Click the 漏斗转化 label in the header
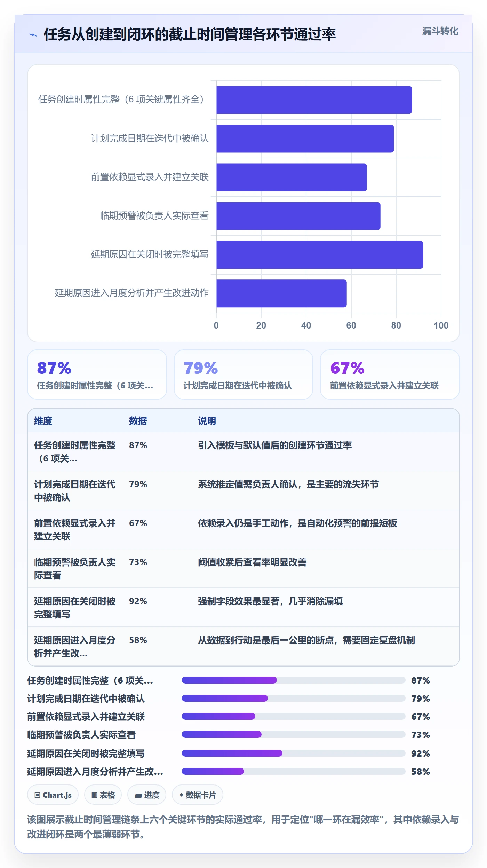 pos(440,31)
